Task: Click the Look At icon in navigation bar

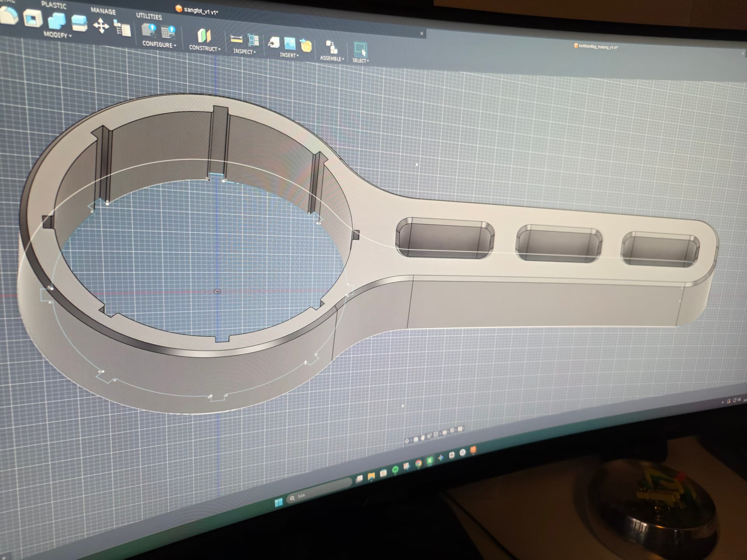Action: [416, 439]
